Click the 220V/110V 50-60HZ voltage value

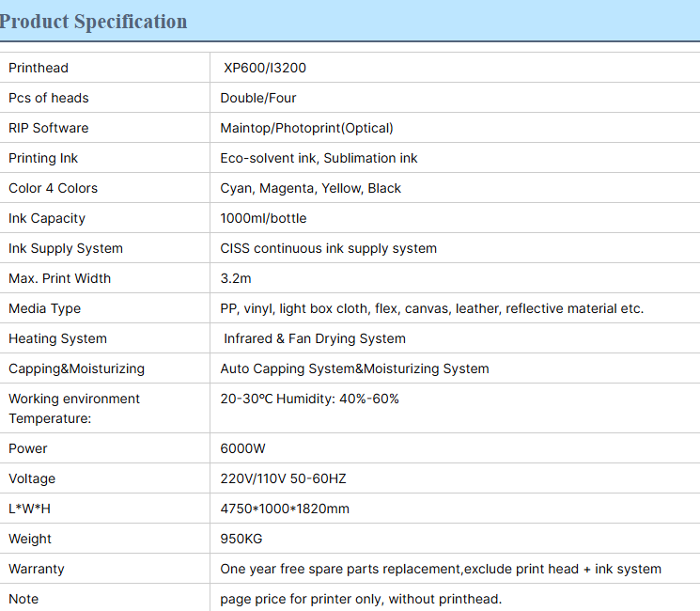coord(283,478)
